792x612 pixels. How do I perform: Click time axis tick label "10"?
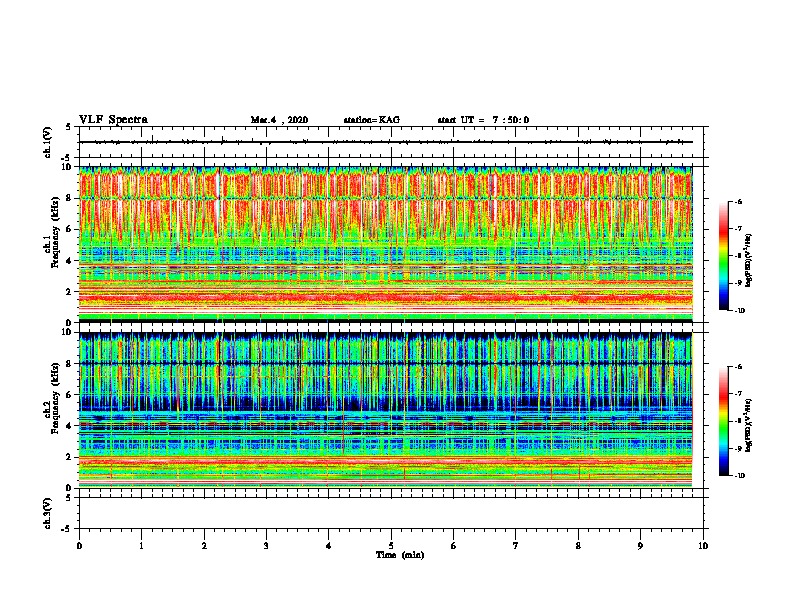coord(703,546)
